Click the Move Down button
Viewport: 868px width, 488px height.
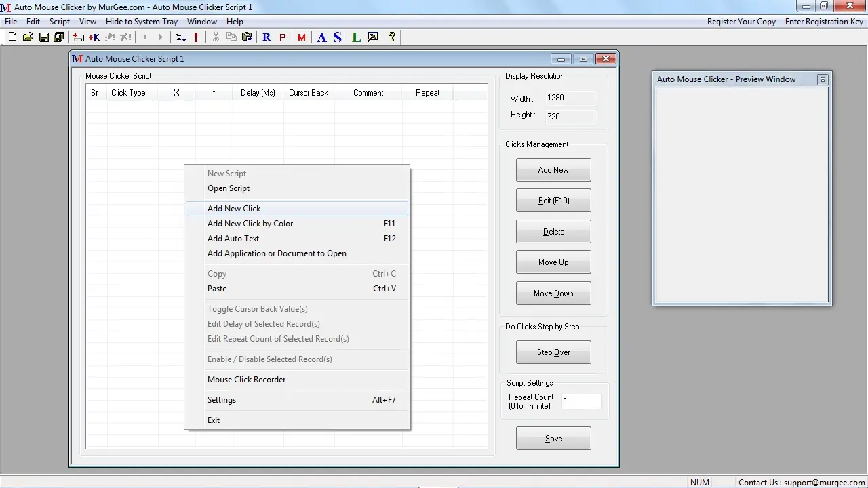pyautogui.click(x=553, y=293)
